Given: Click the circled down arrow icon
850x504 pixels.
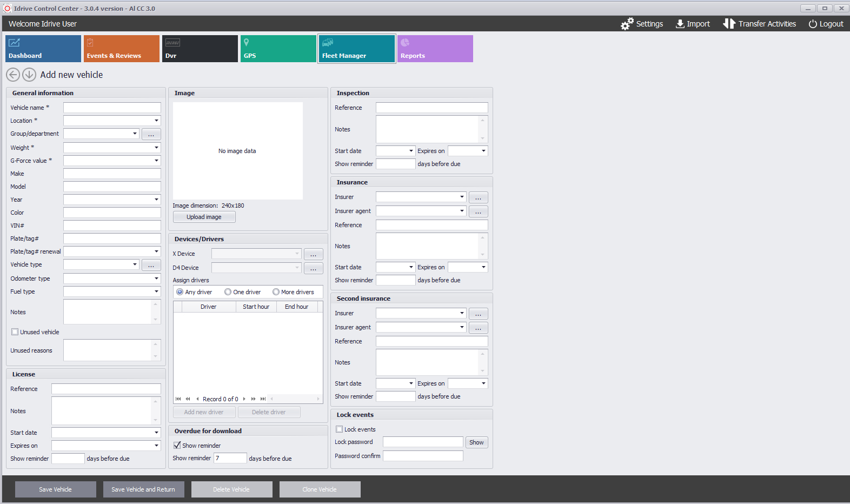Looking at the screenshot, I should (x=29, y=75).
